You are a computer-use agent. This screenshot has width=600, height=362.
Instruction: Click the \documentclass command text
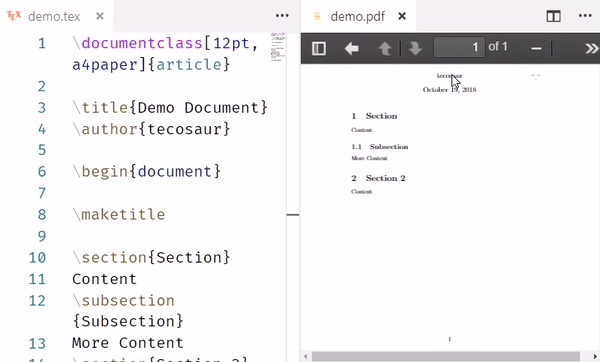(137, 43)
